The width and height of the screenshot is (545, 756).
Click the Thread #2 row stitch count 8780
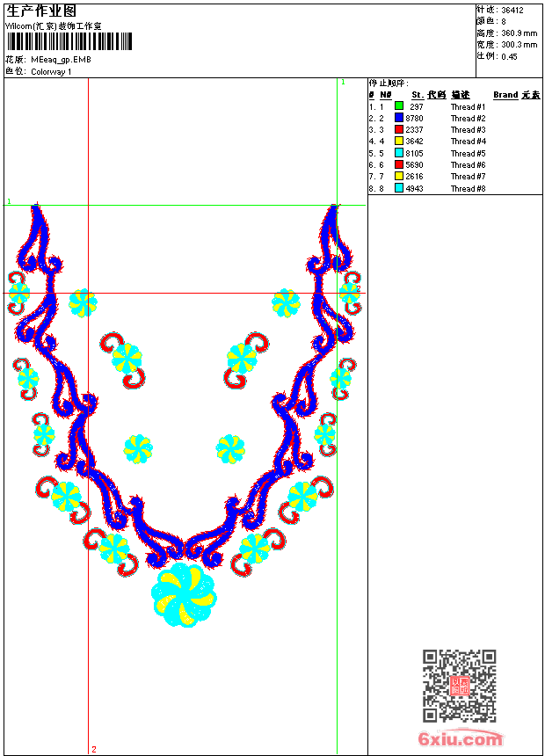414,118
